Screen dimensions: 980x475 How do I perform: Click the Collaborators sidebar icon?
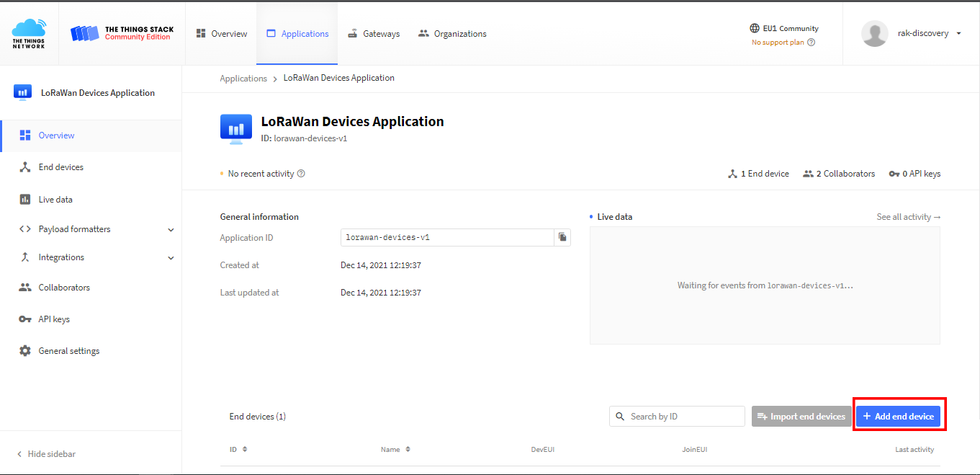tap(24, 287)
